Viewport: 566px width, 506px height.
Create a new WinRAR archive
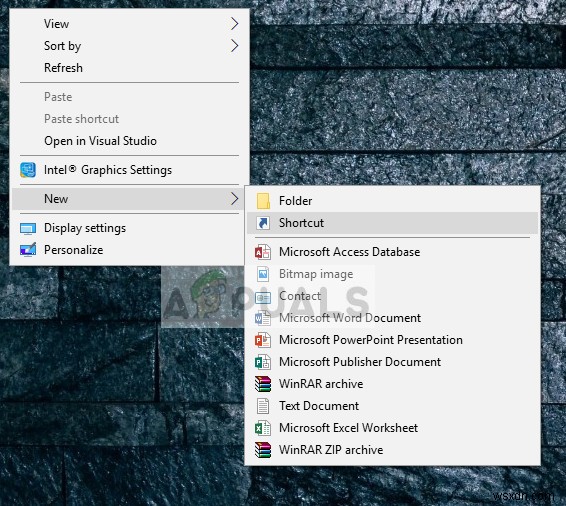click(393, 384)
